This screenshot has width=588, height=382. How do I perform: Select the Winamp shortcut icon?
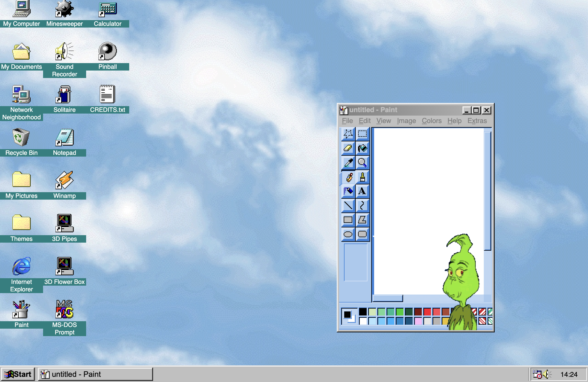click(x=65, y=185)
